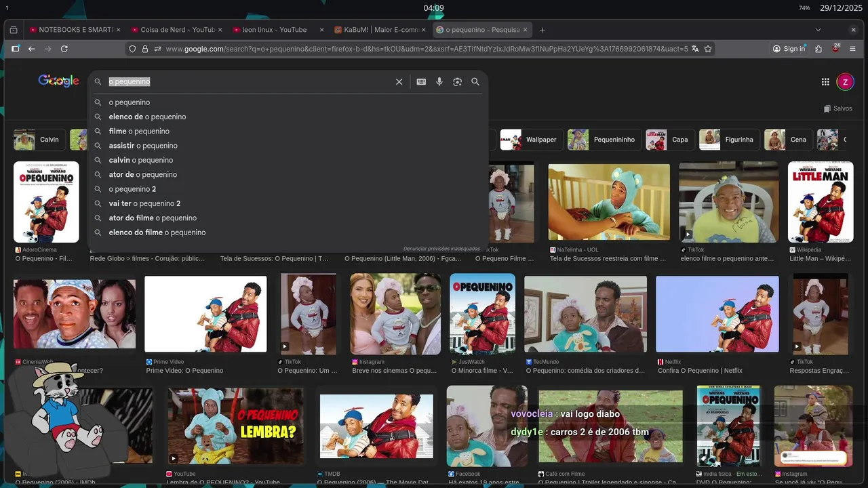
Task: Select the Pequenininho filter chip
Action: pyautogui.click(x=604, y=140)
